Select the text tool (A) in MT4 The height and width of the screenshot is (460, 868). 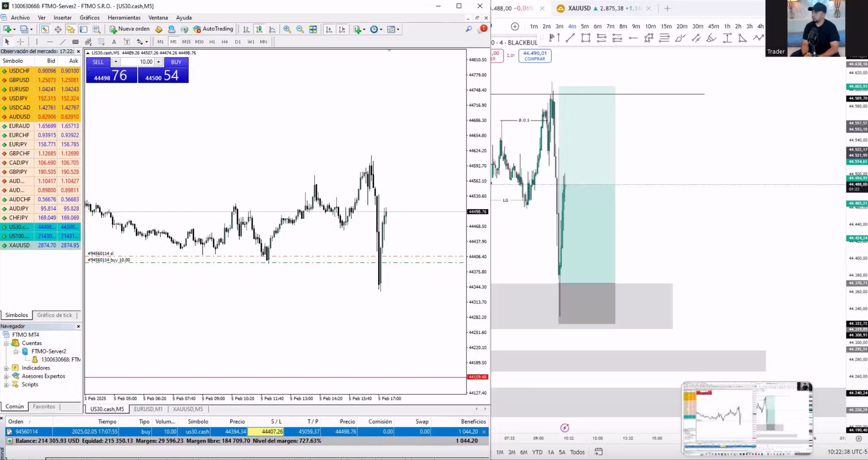coord(114,41)
